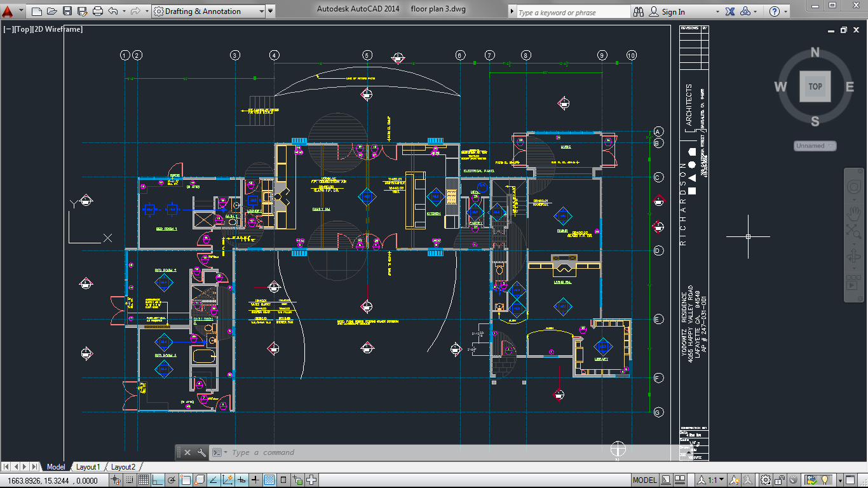Switch to the Layout2 tab
This screenshot has height=488, width=868.
(x=123, y=467)
